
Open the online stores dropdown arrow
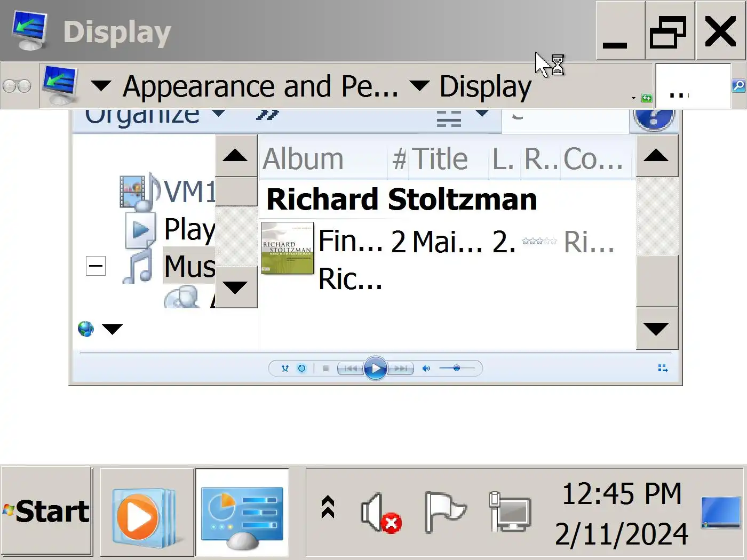tap(112, 329)
